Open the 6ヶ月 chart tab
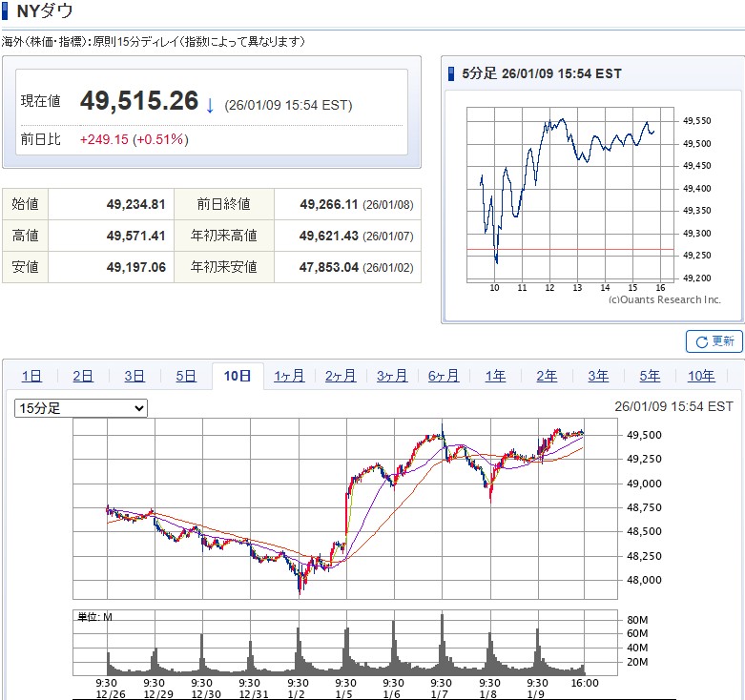Image resolution: width=745 pixels, height=700 pixels. coord(444,376)
